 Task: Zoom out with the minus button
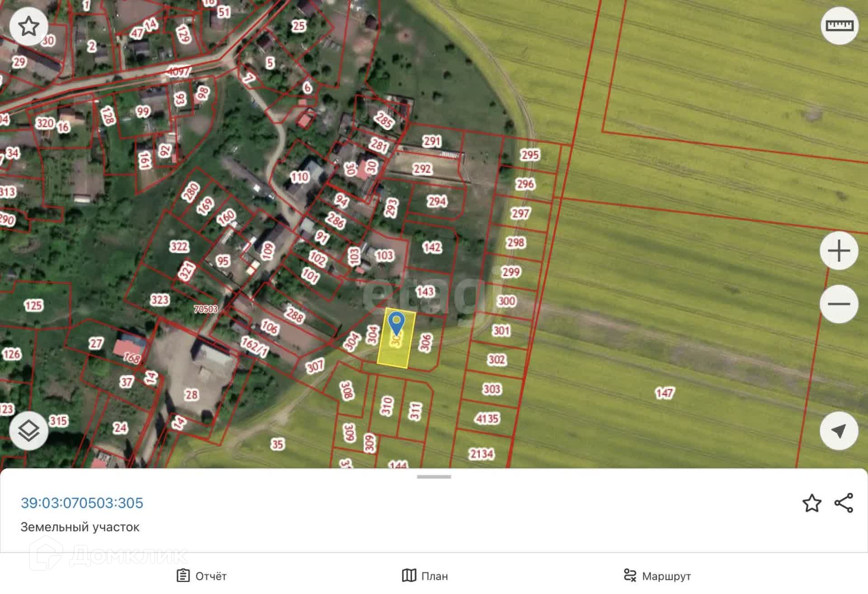pyautogui.click(x=839, y=304)
